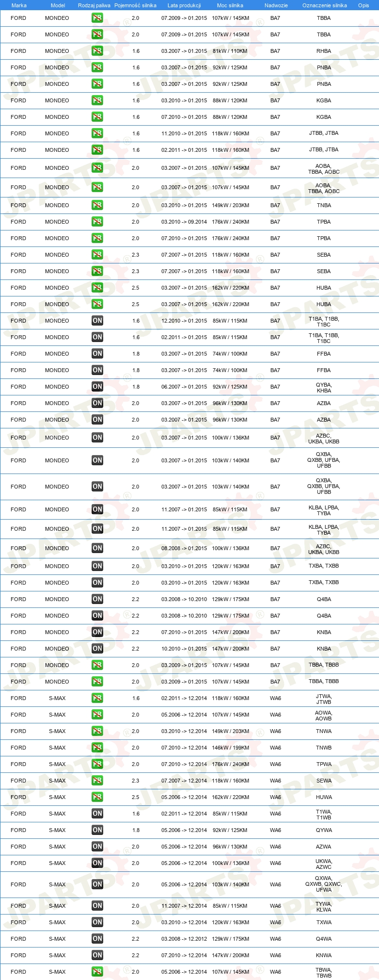Click the Nadwozie column header
Image resolution: width=379 pixels, height=980 pixels.
276,5
